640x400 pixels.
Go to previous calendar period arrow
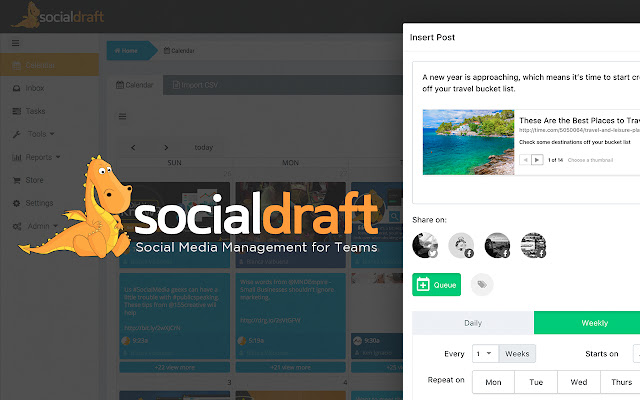(133, 147)
